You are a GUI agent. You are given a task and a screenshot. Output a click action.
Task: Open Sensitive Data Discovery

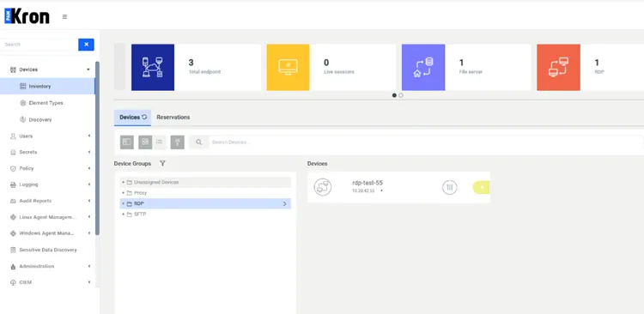coord(47,250)
